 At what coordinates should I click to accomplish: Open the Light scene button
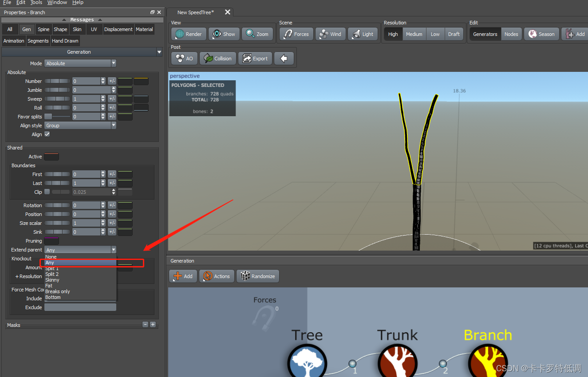click(x=363, y=34)
